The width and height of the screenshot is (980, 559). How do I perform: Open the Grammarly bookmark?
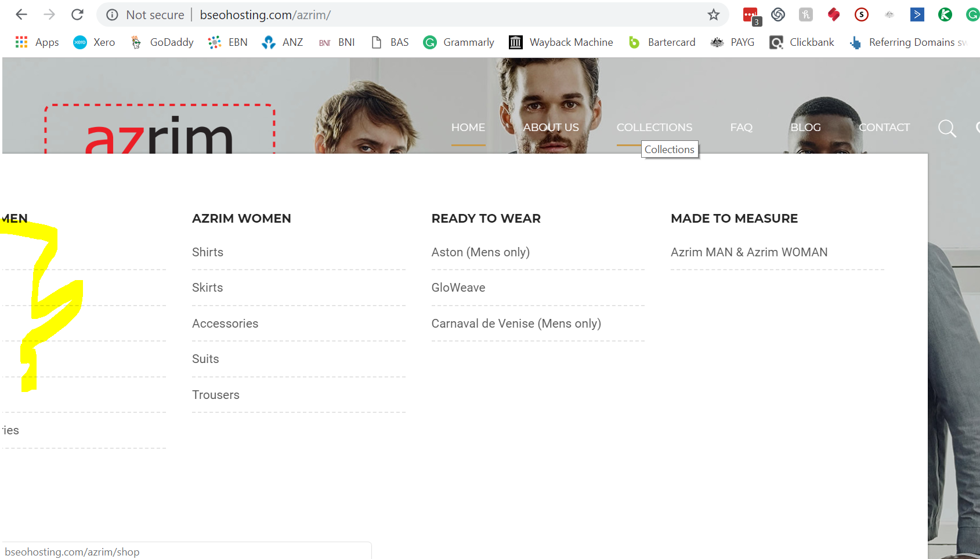coord(459,42)
